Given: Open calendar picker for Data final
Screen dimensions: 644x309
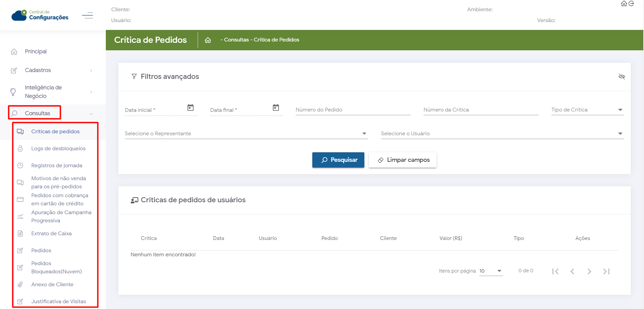Looking at the screenshot, I should (x=276, y=108).
